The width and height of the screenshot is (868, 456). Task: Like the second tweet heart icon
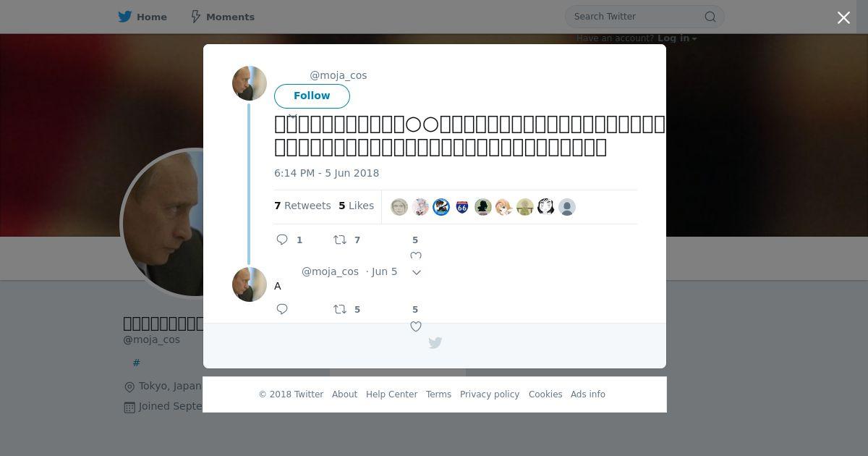[x=416, y=326]
